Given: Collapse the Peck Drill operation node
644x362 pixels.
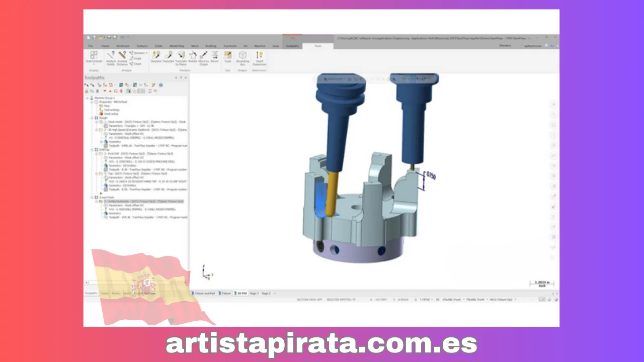Looking at the screenshot, I should (97, 154).
